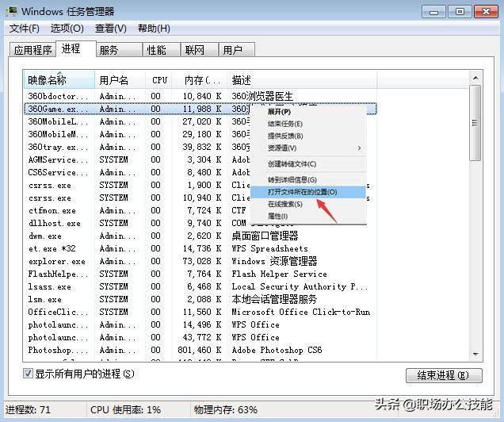This screenshot has width=504, height=422.
Task: Click the 801,460 K memory value
Action: (199, 350)
